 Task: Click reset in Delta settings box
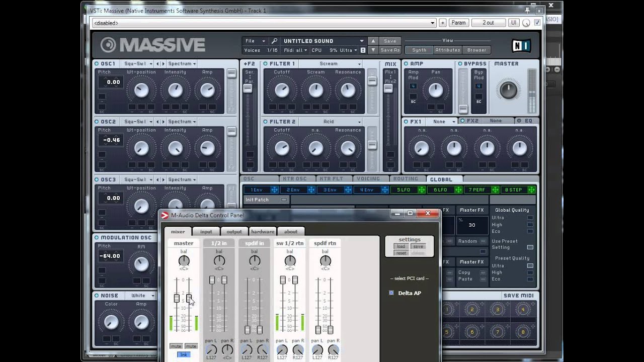pyautogui.click(x=401, y=253)
